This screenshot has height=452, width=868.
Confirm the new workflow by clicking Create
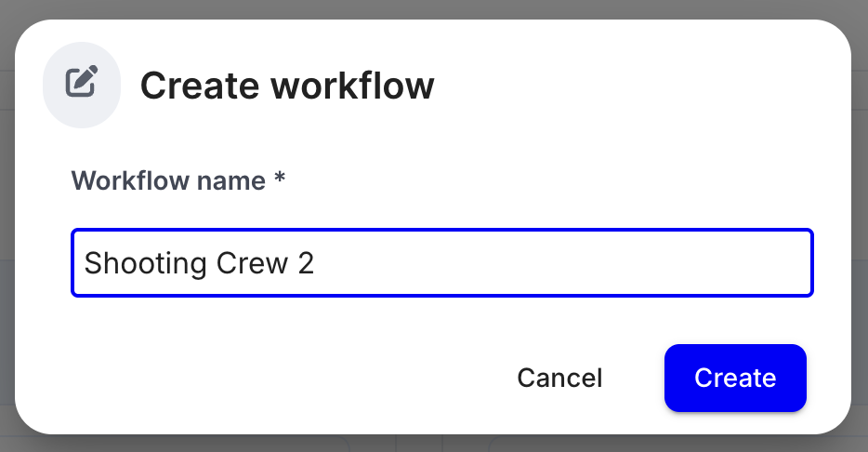point(735,378)
